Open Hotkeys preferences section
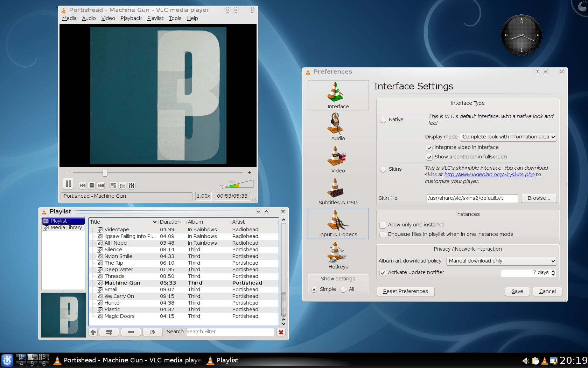The height and width of the screenshot is (368, 588). click(338, 255)
